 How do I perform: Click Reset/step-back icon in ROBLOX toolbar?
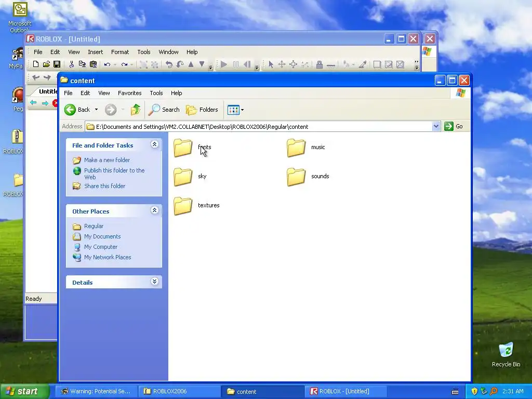[x=247, y=64]
